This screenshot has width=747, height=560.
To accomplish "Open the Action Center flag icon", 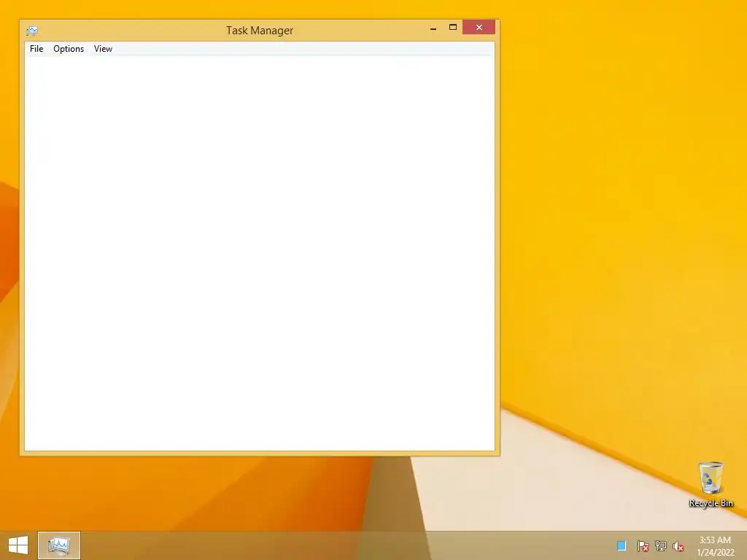I will click(643, 545).
